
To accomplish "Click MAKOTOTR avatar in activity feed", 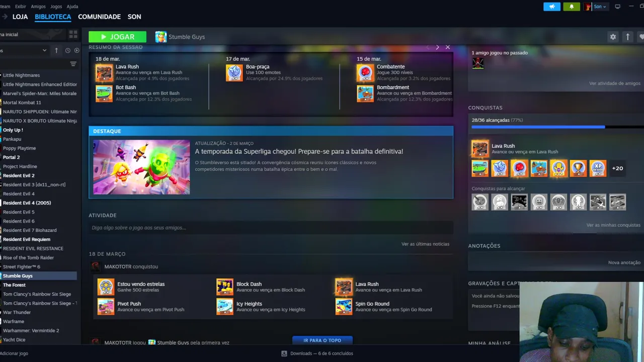I will click(96, 266).
